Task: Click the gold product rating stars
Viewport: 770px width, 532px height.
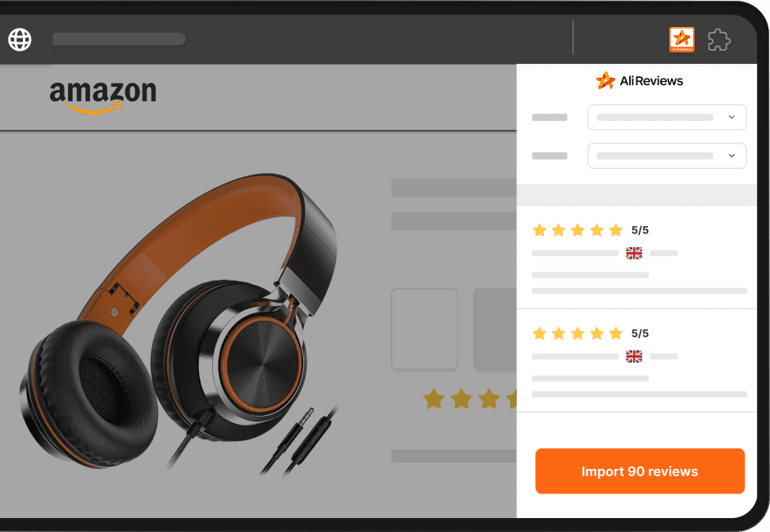Action: point(470,399)
